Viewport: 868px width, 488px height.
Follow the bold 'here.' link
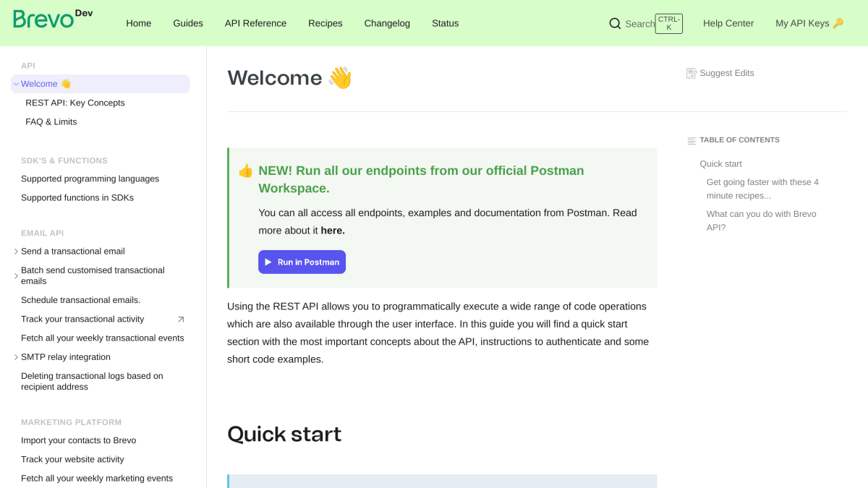point(333,231)
